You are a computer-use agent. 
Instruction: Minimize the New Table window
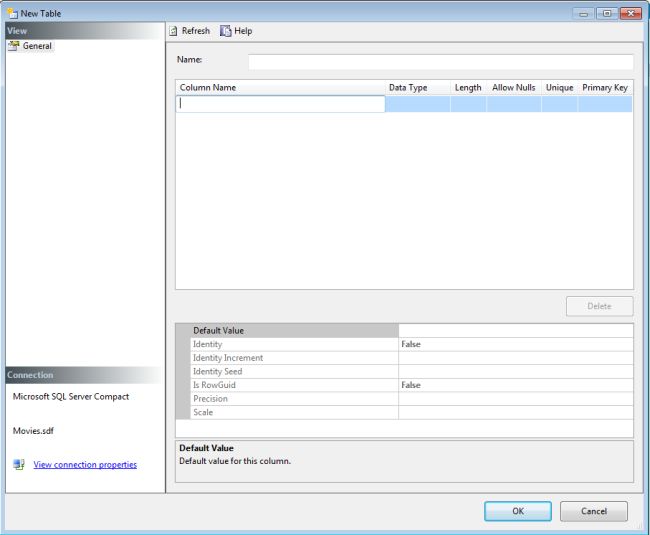(583, 14)
